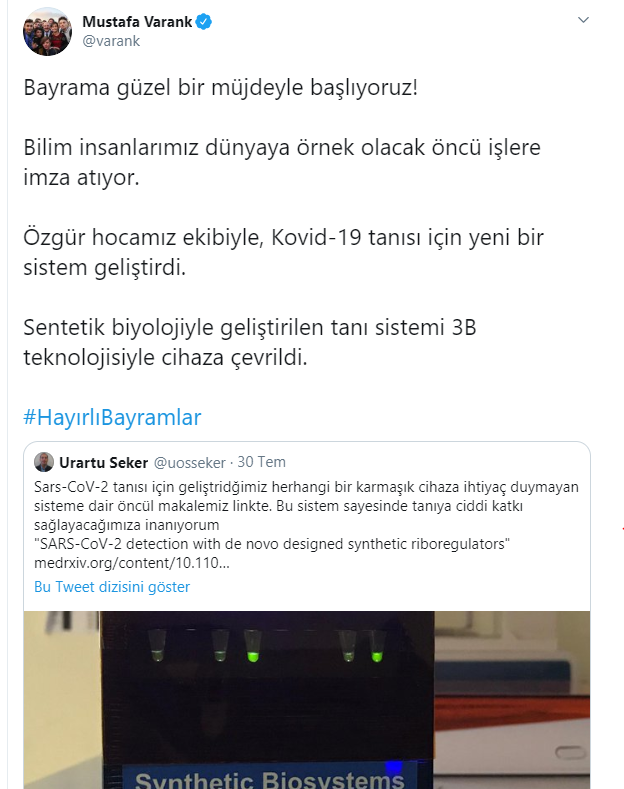Open the Mustafa Varank display name

pos(137,22)
